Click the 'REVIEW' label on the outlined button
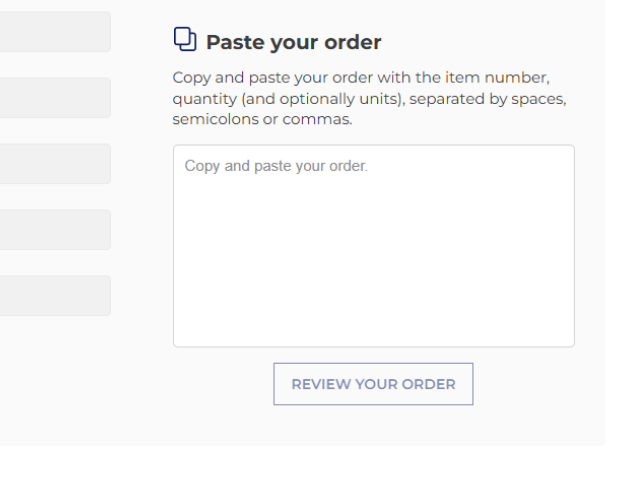The width and height of the screenshot is (640, 480). tap(317, 384)
